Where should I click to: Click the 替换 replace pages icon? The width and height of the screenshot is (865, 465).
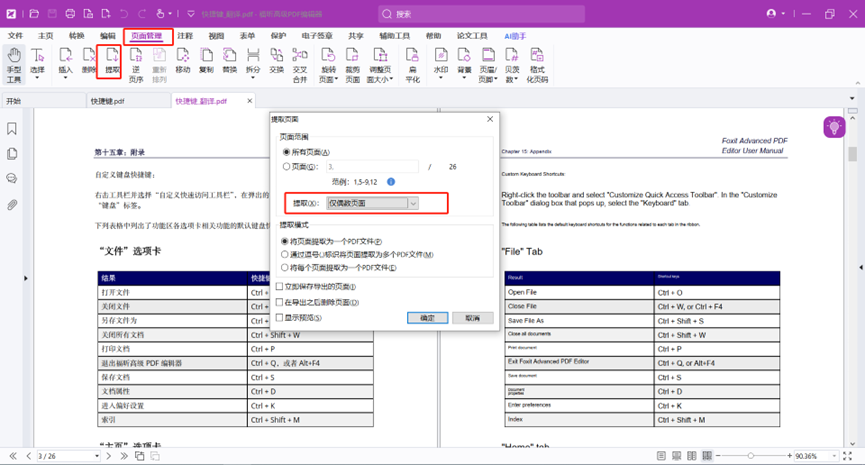229,61
